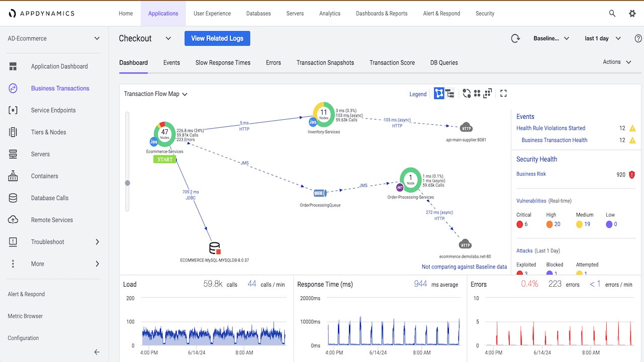Image resolution: width=644 pixels, height=362 pixels.
Task: Click the green START marker
Action: tap(165, 159)
